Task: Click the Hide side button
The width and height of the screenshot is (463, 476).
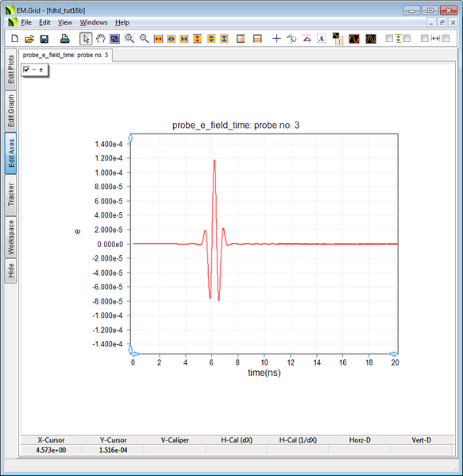Action: [11, 270]
